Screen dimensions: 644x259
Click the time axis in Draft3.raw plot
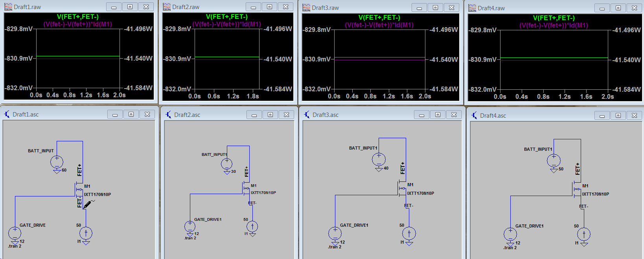point(379,96)
